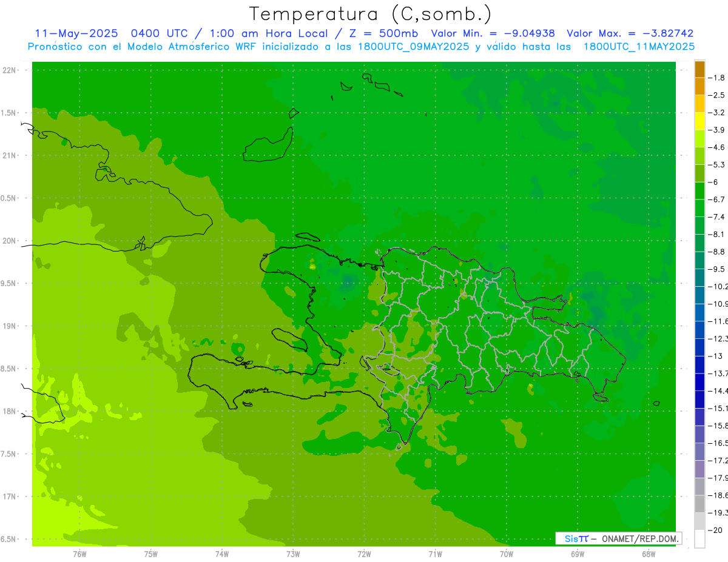Click the '20N' latitude label

pyautogui.click(x=8, y=241)
